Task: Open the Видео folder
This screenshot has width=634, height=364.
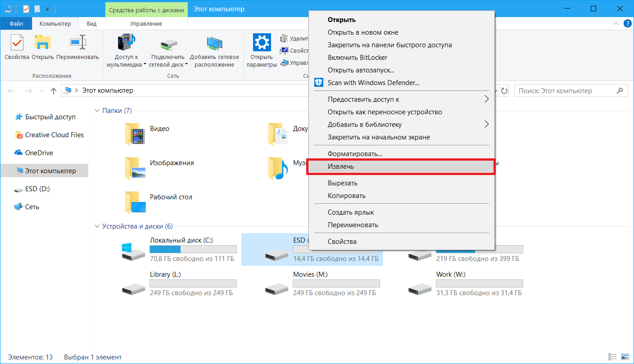Action: coord(147,134)
